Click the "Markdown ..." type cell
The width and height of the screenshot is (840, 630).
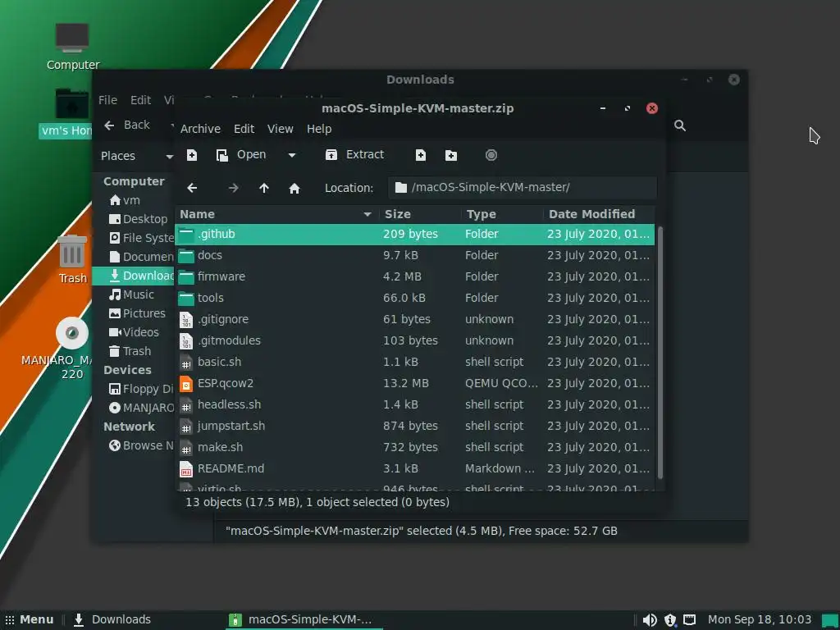(x=500, y=468)
